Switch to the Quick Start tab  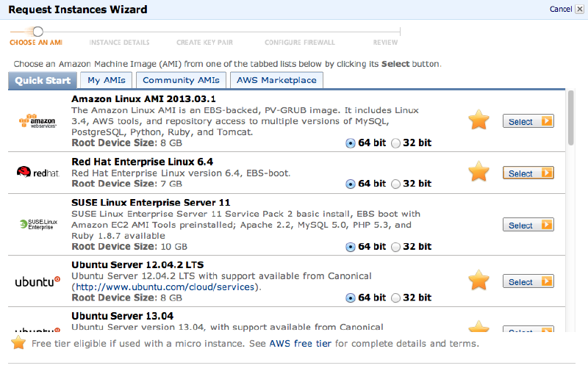(43, 80)
